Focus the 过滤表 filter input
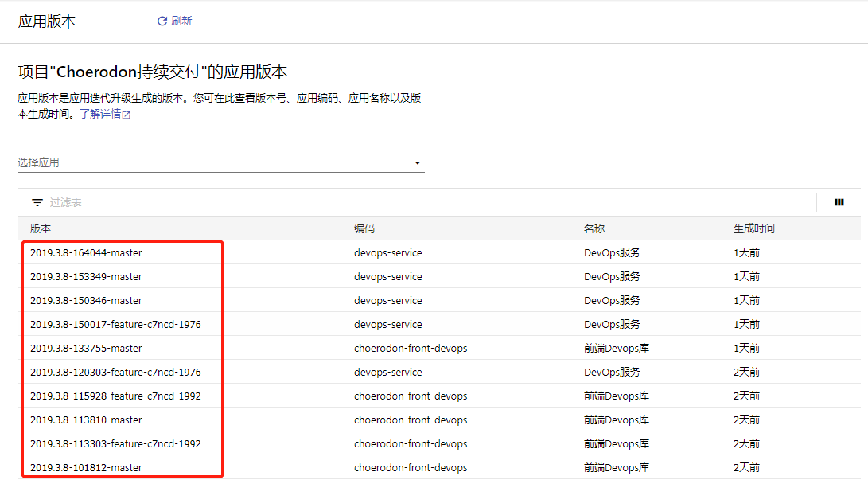868x480 pixels. tap(66, 203)
